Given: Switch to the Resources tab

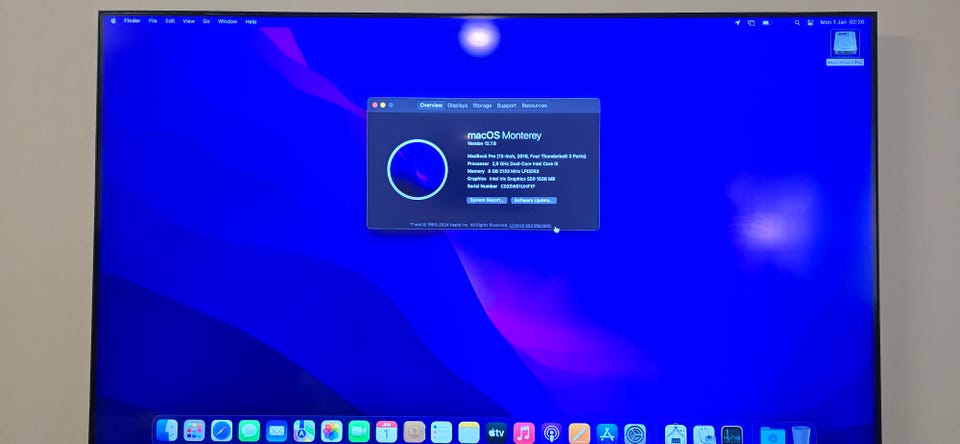Looking at the screenshot, I should point(534,105).
